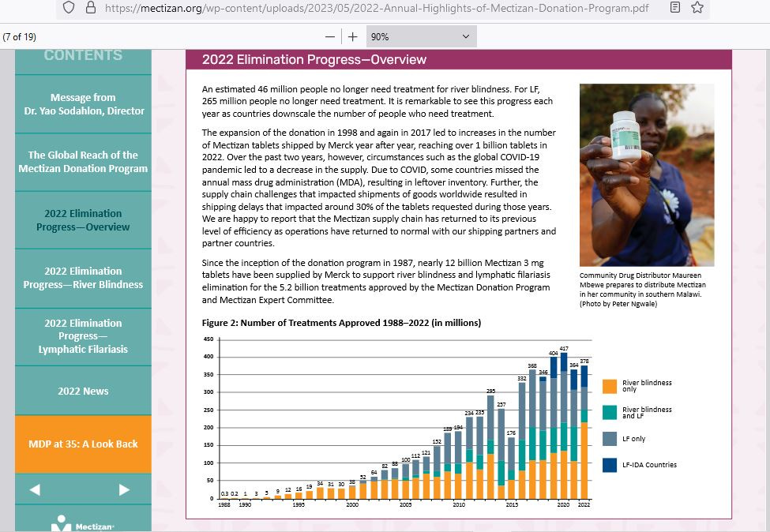Click the bar labeled 257 in chart

[x=501, y=454]
